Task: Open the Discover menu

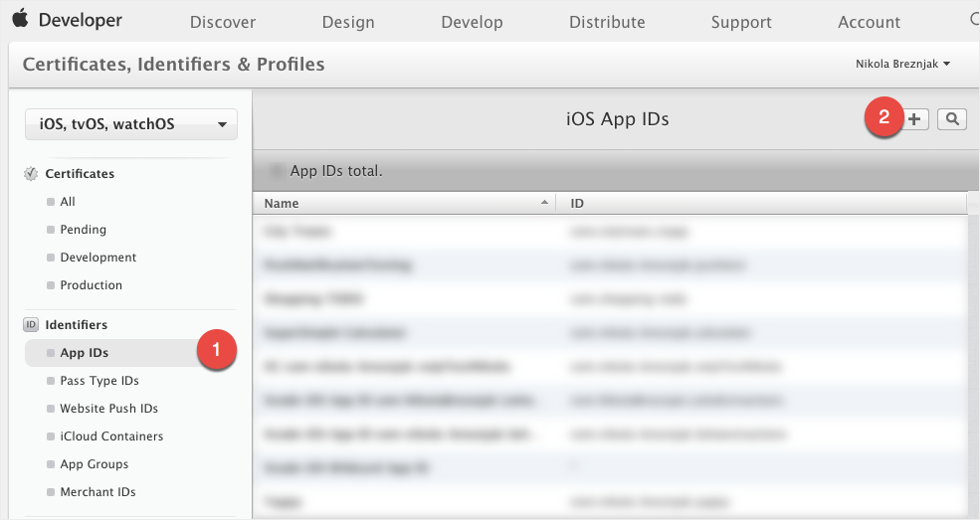Action: coord(223,22)
